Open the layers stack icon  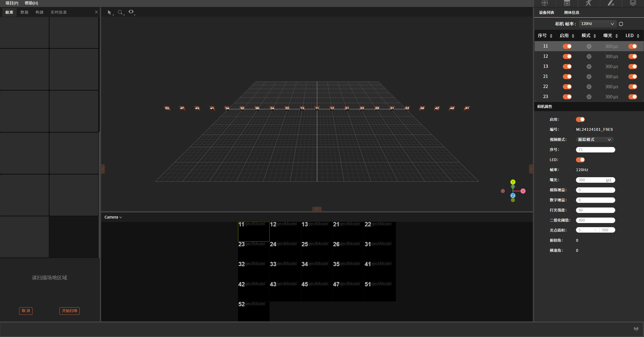633,3
